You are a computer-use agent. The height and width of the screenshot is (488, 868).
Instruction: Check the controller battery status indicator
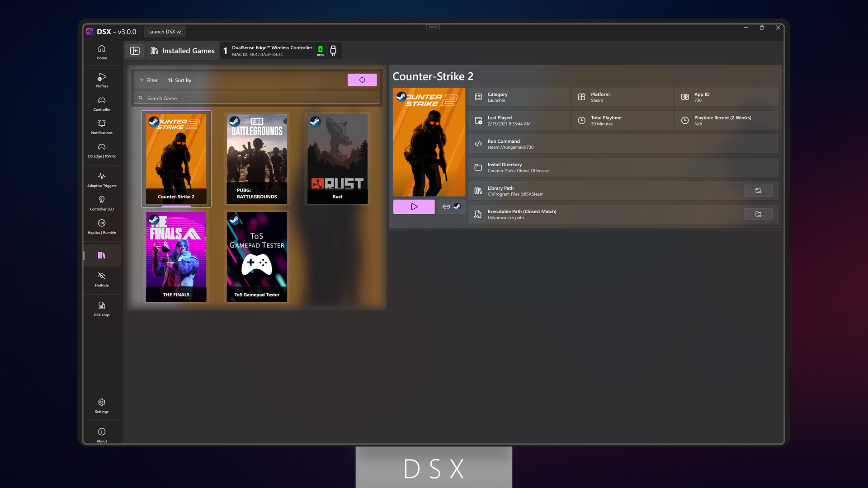[x=320, y=50]
